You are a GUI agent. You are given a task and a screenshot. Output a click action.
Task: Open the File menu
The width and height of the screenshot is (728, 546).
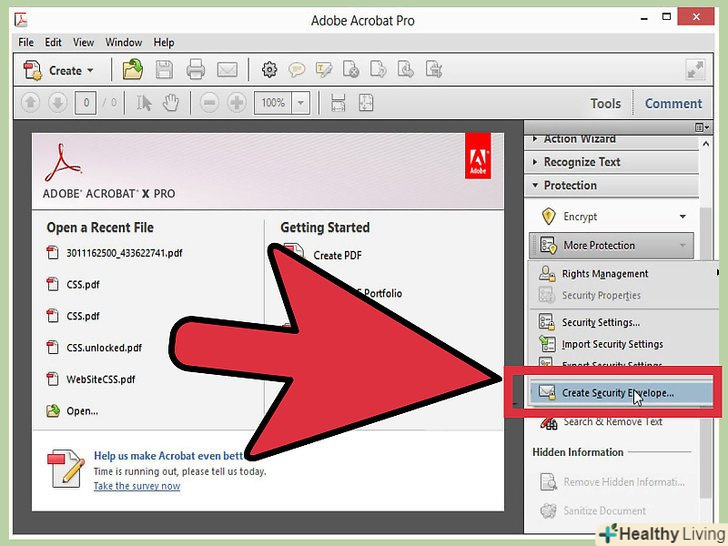(26, 42)
